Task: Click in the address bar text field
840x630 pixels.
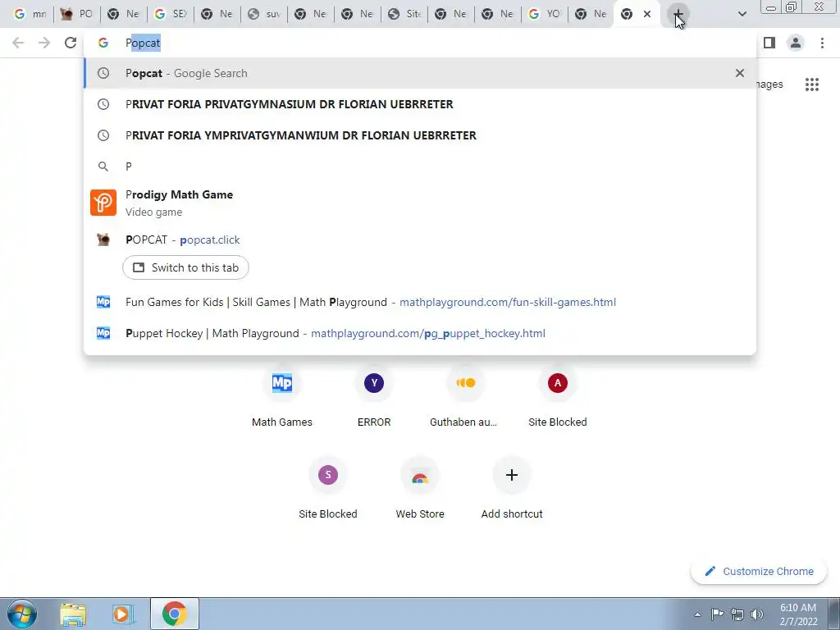Action: point(420,43)
